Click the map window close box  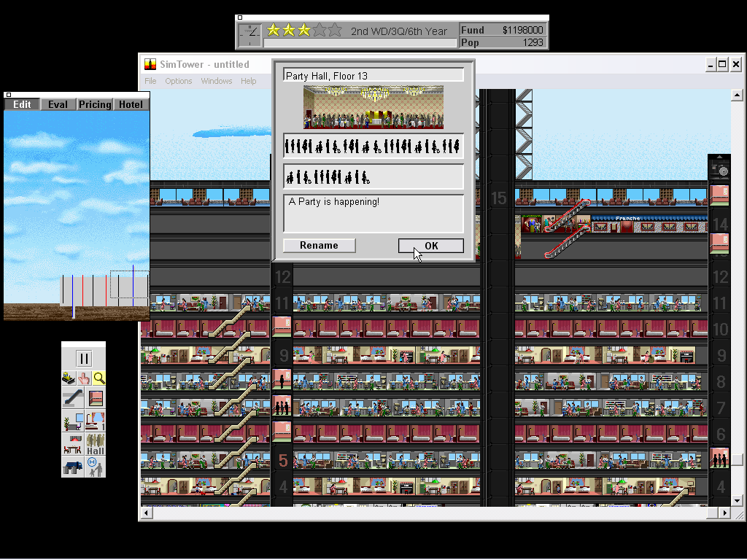[x=9, y=95]
